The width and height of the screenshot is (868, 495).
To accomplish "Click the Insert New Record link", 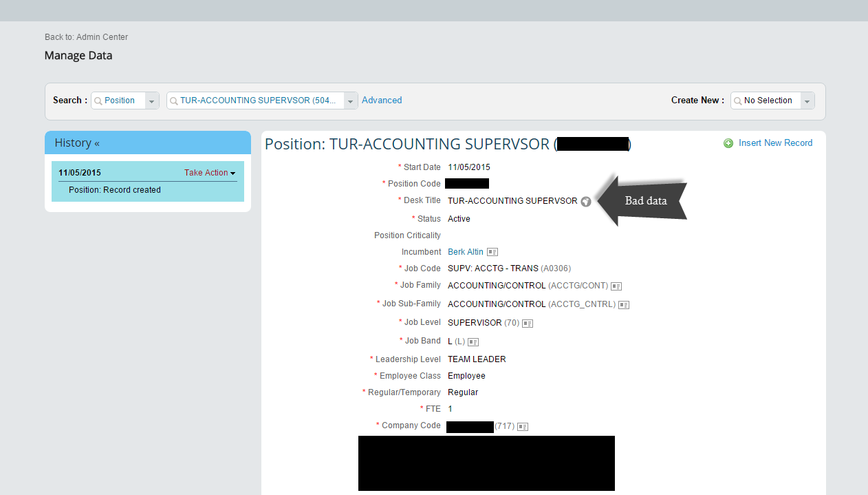I will 776,143.
